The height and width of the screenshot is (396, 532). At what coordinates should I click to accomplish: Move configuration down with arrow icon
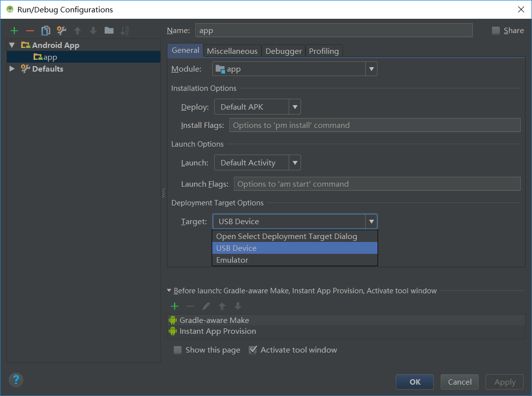pyautogui.click(x=93, y=31)
